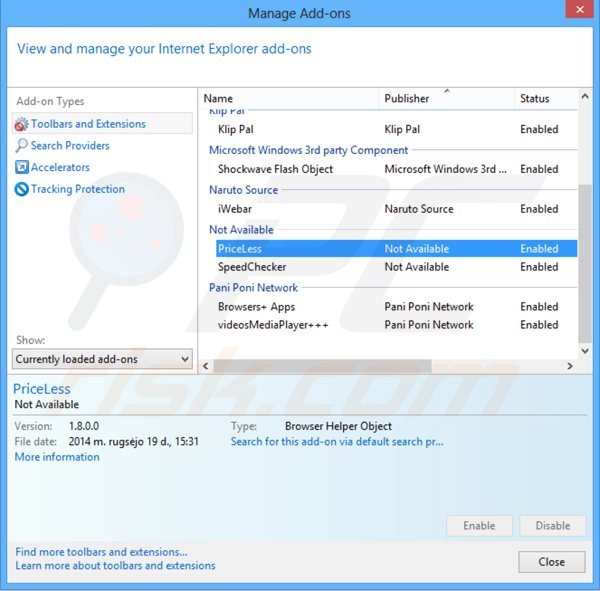The height and width of the screenshot is (591, 600).
Task: Open the More information link
Action: 57,457
